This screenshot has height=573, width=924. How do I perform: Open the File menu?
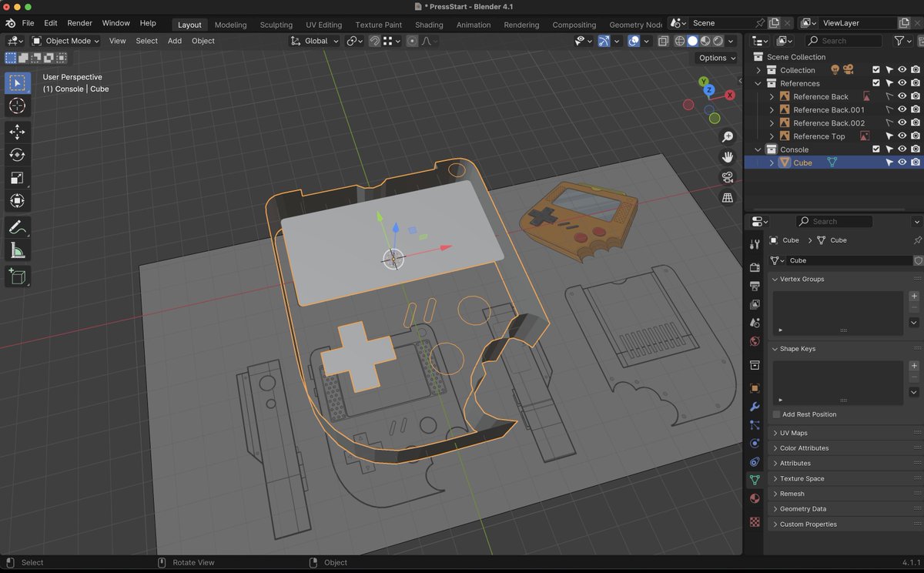28,23
